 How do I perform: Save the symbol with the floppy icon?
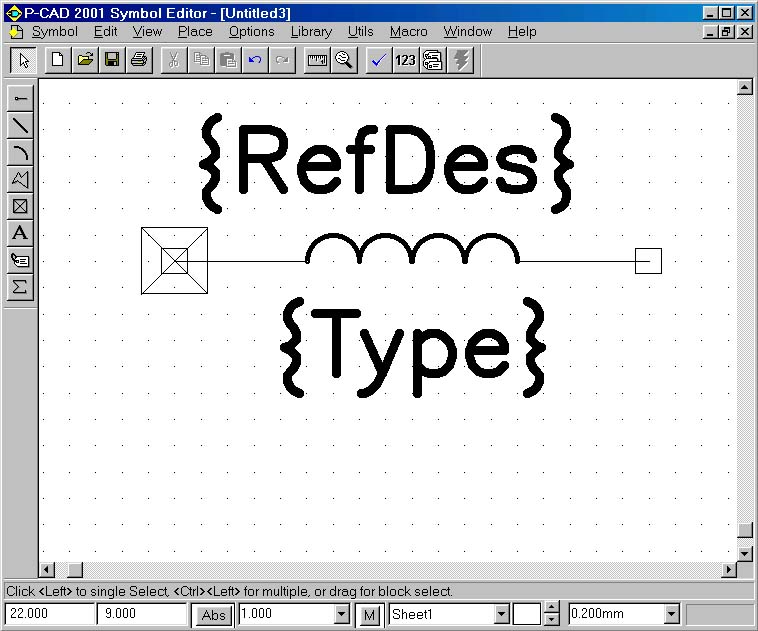pyautogui.click(x=112, y=60)
